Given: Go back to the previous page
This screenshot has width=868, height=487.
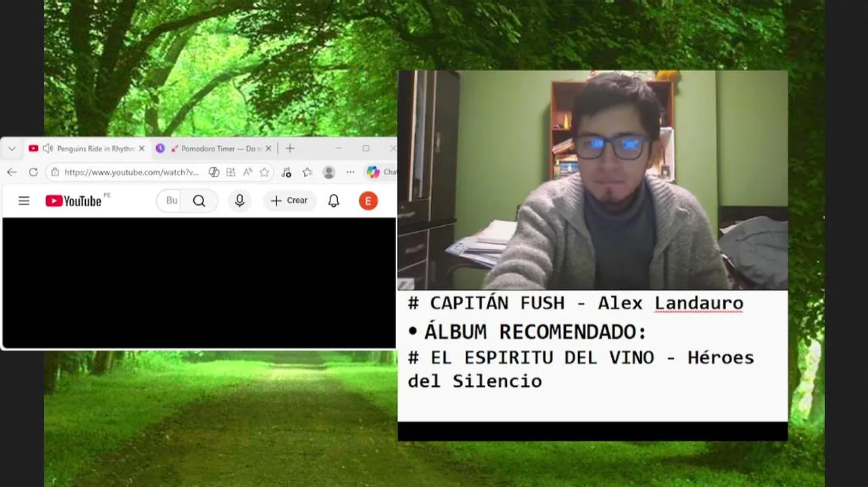Looking at the screenshot, I should [11, 172].
